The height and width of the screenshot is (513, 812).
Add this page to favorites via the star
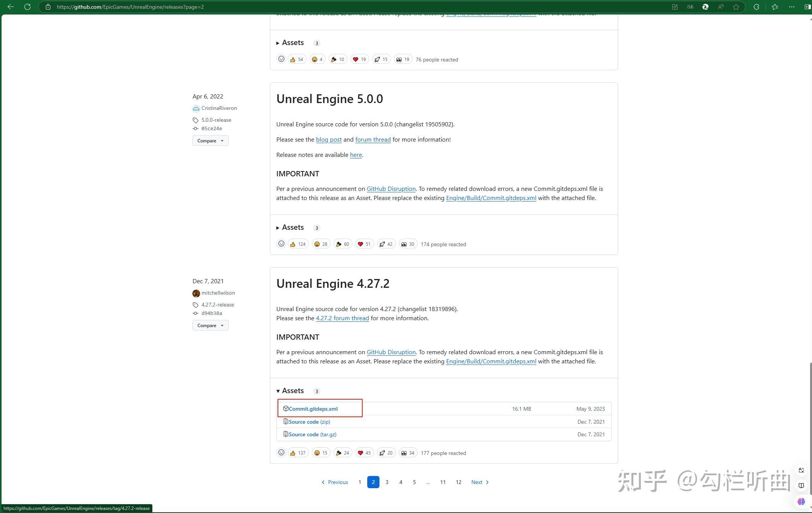tap(736, 6)
